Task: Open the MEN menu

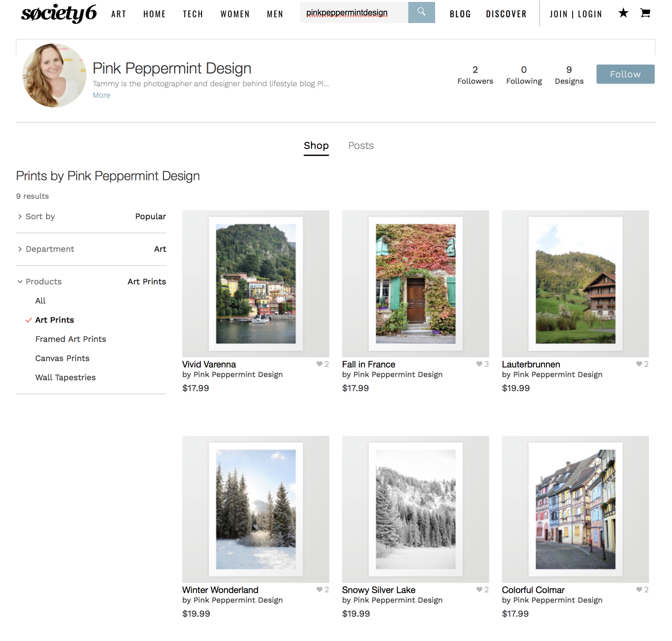Action: pyautogui.click(x=275, y=14)
